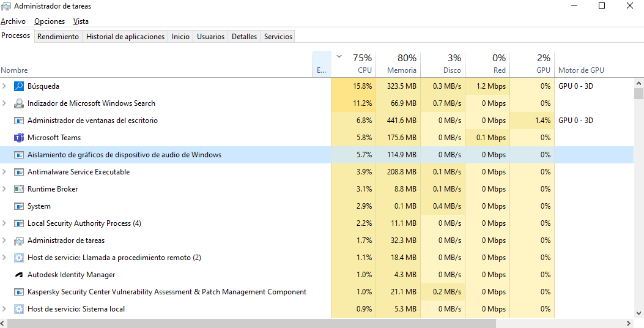Click the horizontal scrollbar right arrow
The width and height of the screenshot is (644, 328).
coord(629,324)
